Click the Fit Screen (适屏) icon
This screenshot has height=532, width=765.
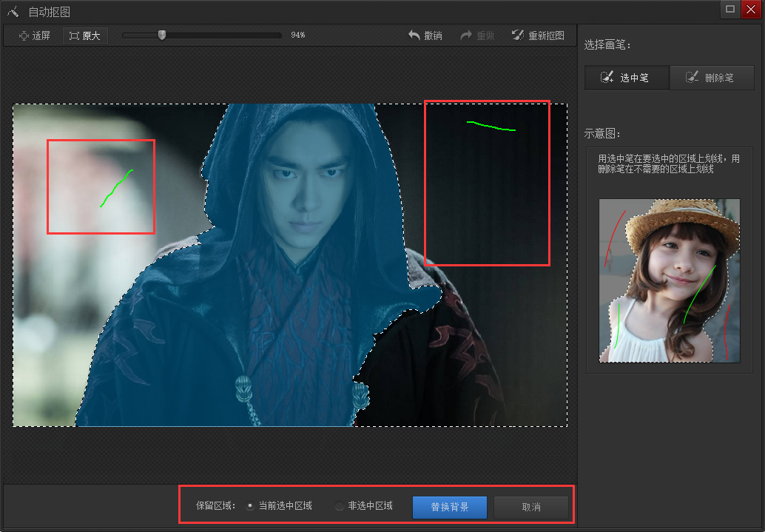click(24, 36)
